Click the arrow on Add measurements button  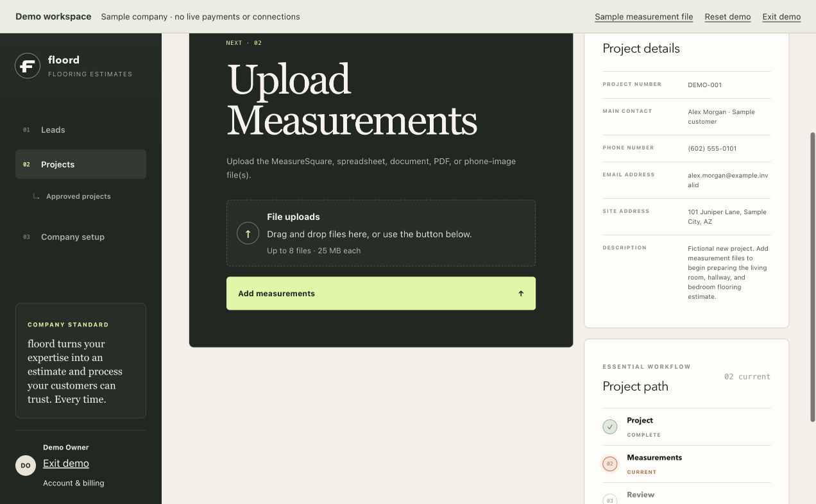[x=521, y=294]
